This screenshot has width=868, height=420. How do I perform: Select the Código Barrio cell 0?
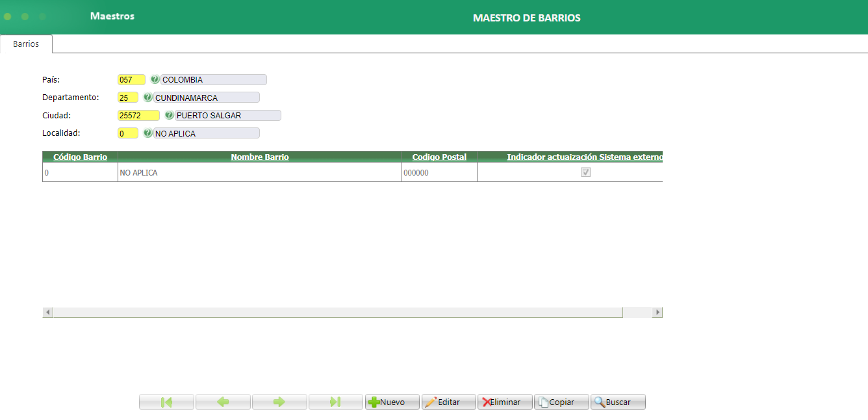point(80,173)
